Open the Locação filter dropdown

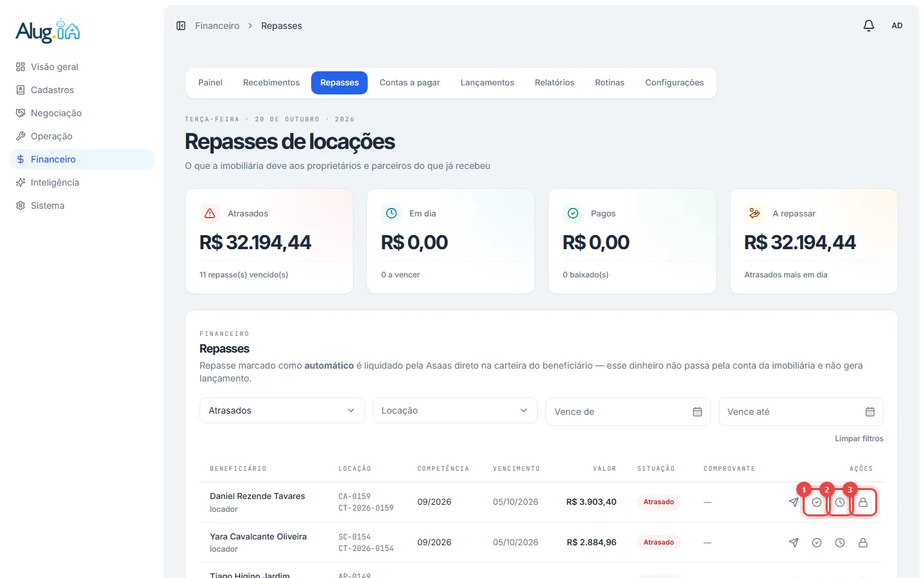click(x=455, y=410)
